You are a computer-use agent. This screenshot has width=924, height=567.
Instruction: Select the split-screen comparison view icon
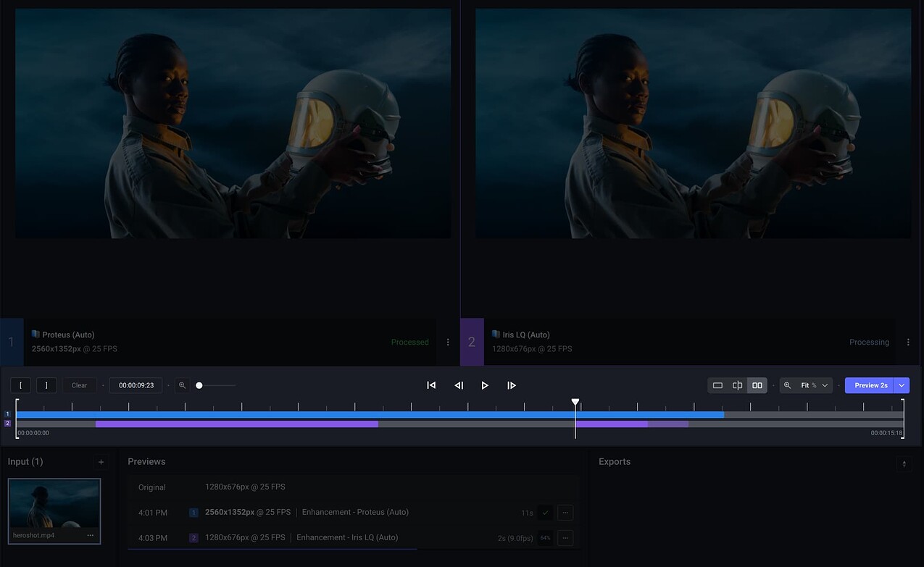pos(737,385)
